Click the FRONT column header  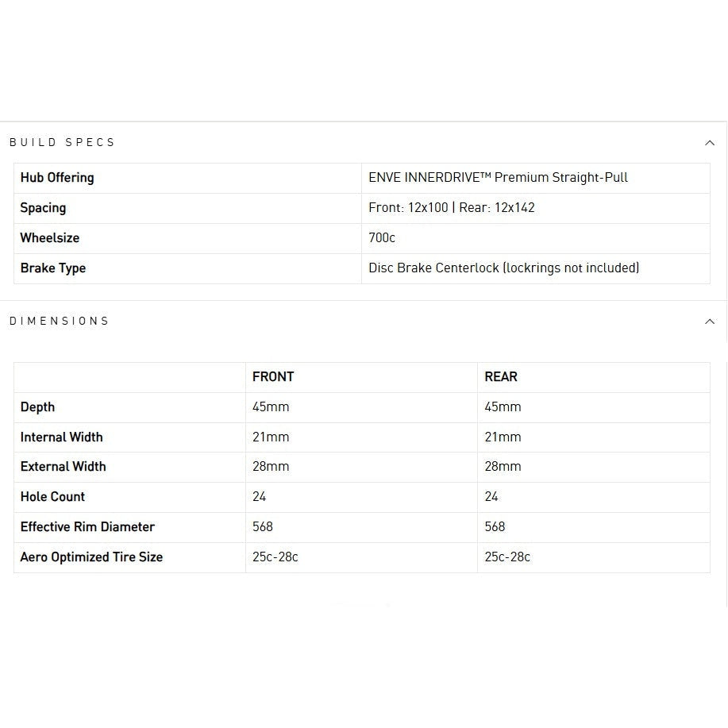(x=273, y=377)
